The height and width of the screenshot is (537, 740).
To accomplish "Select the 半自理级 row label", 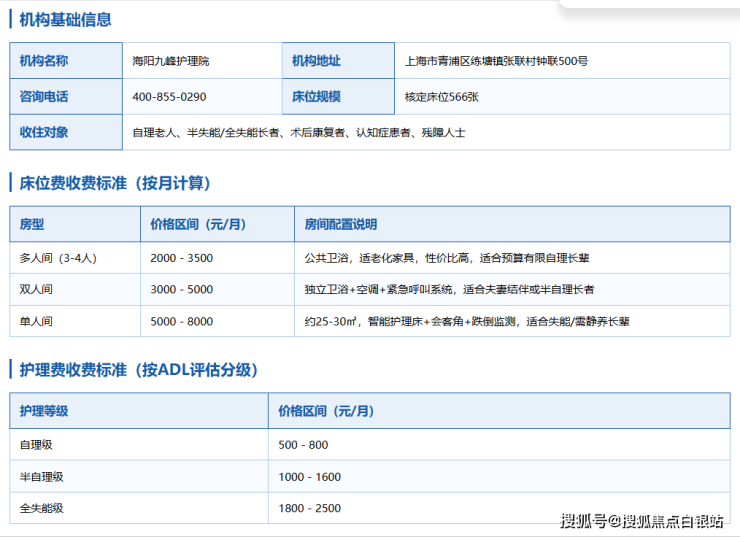I will 42,477.
